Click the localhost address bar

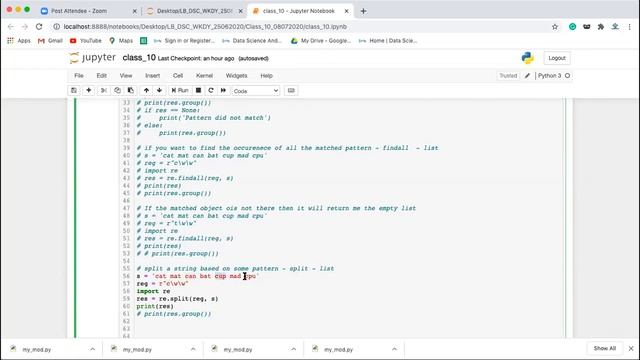tap(302, 27)
